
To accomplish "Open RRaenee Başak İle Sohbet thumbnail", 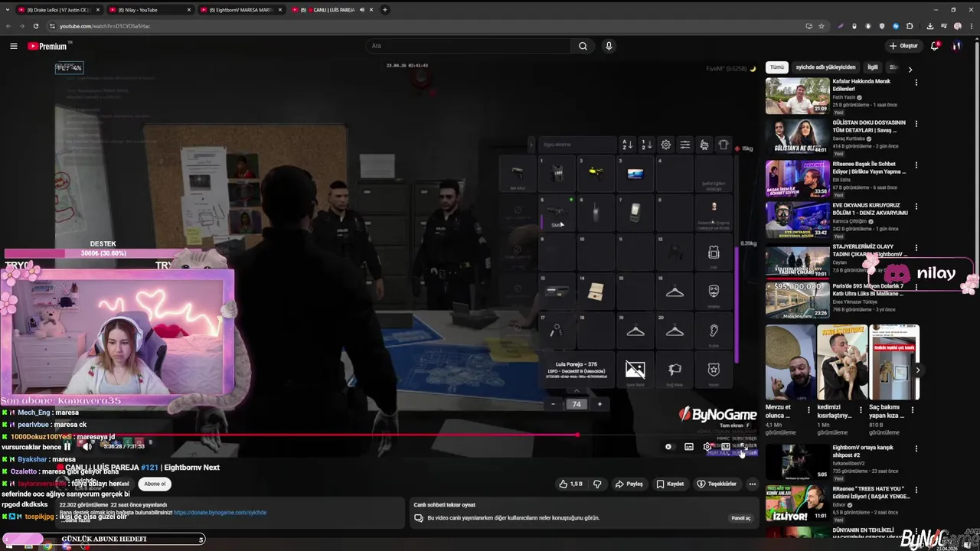I will coord(797,178).
